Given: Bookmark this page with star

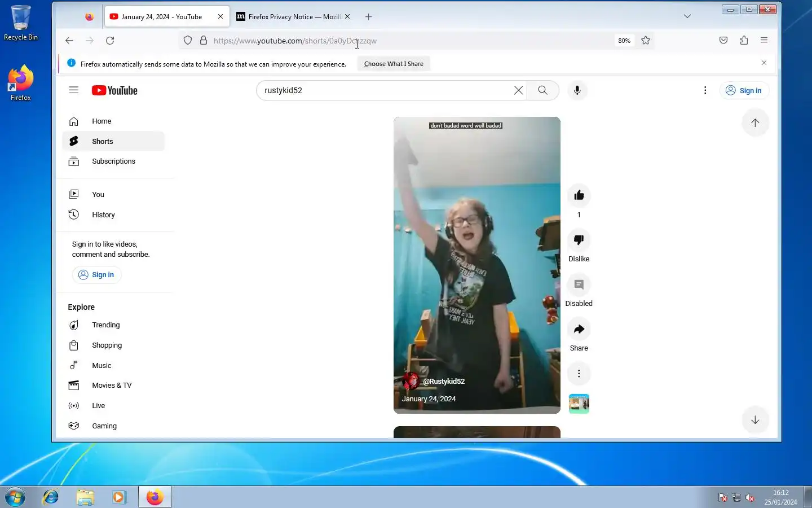Looking at the screenshot, I should click(646, 41).
